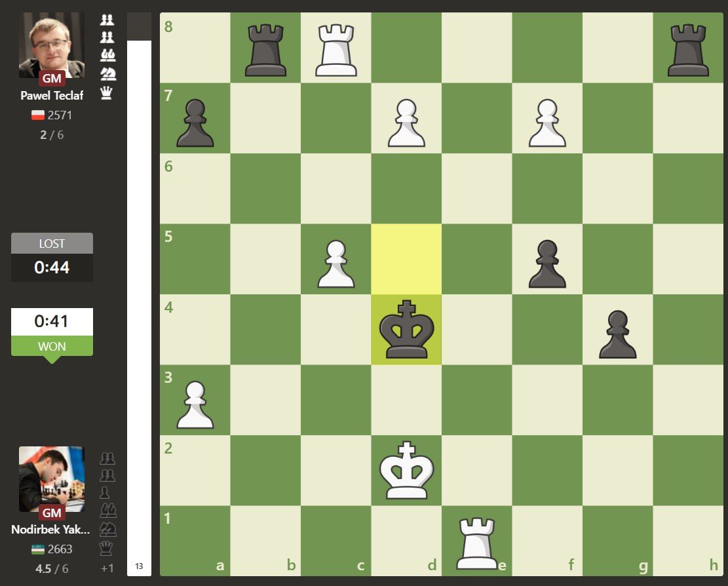
Task: Click Teclaf's captured knights icon
Action: (108, 73)
